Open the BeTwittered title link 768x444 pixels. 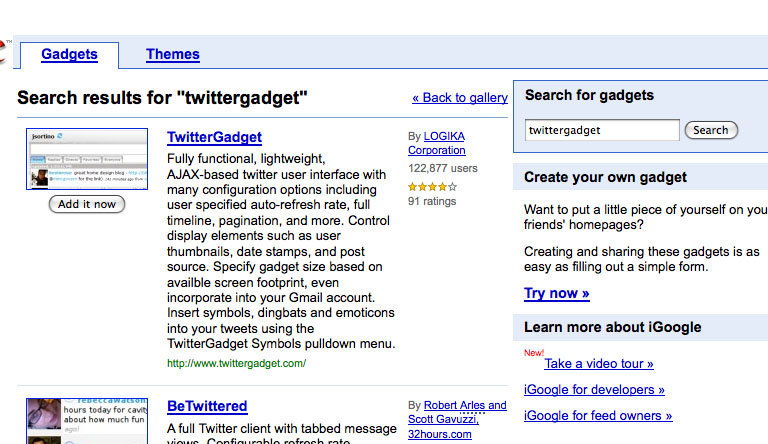(x=207, y=406)
